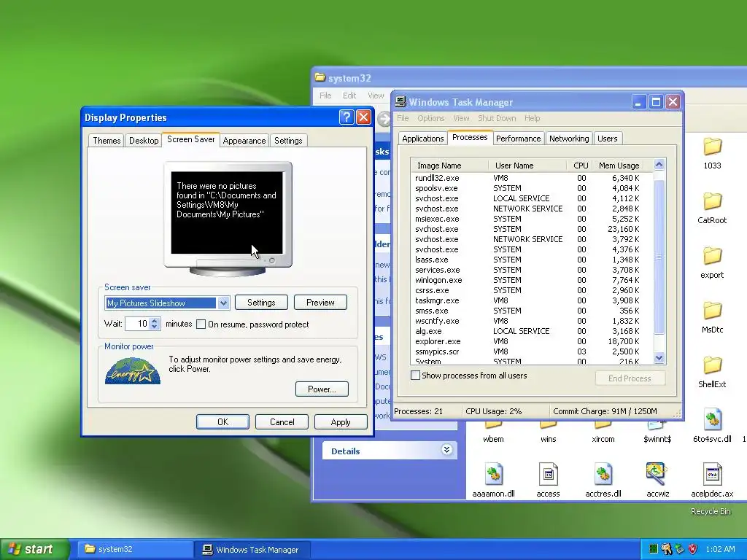Click the Preview button
Screen dimensions: 747x560
[x=320, y=303]
